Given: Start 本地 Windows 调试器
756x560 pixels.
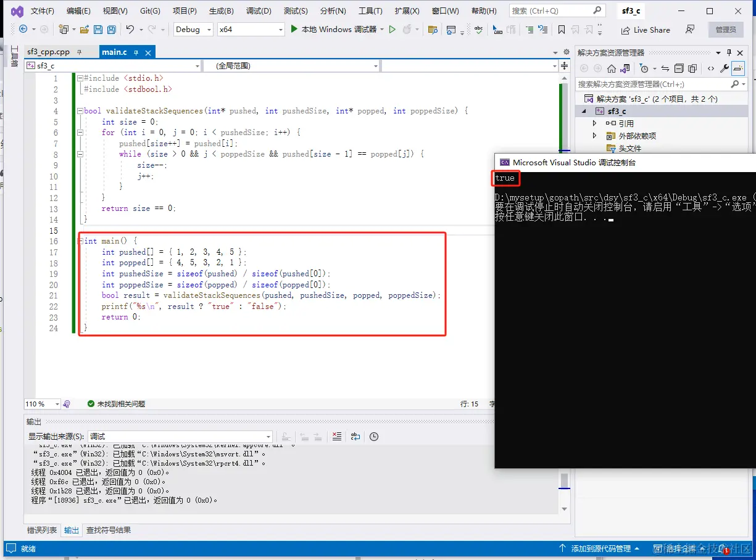Looking at the screenshot, I should pos(333,30).
